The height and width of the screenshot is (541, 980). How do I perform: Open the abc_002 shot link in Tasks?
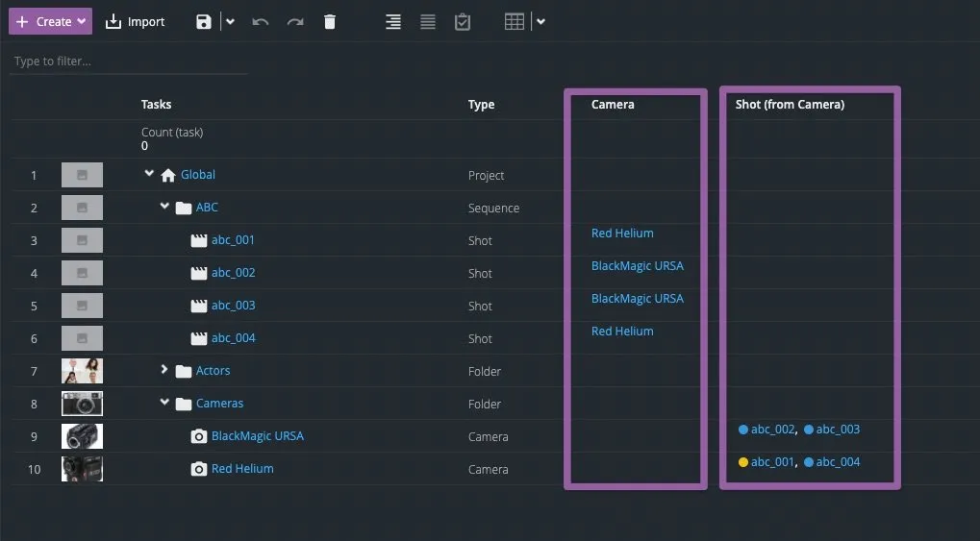tap(233, 273)
